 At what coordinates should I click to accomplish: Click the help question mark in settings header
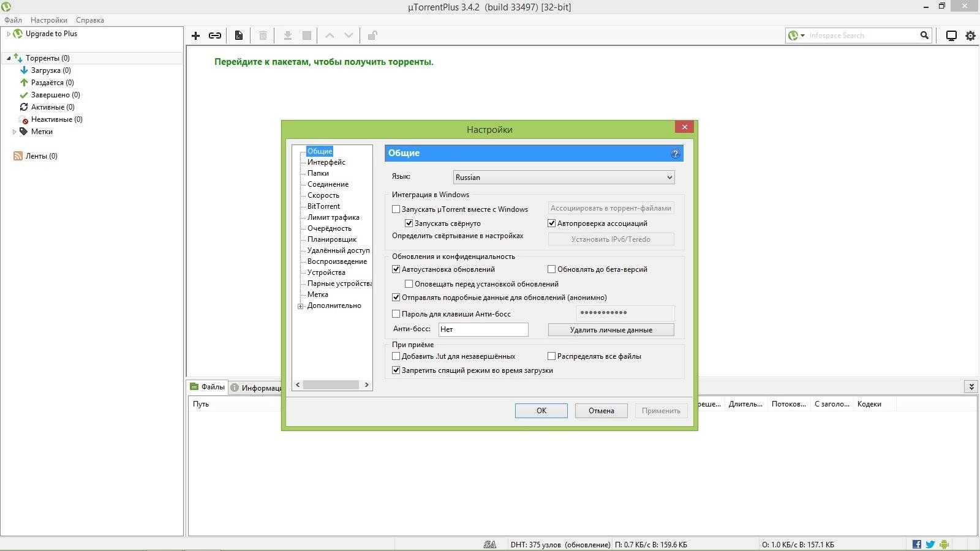[676, 154]
